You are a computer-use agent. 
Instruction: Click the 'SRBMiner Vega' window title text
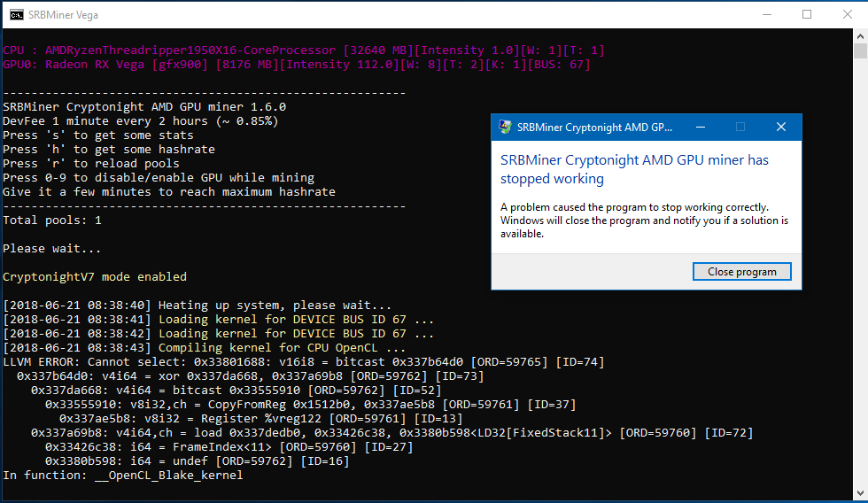(x=63, y=15)
